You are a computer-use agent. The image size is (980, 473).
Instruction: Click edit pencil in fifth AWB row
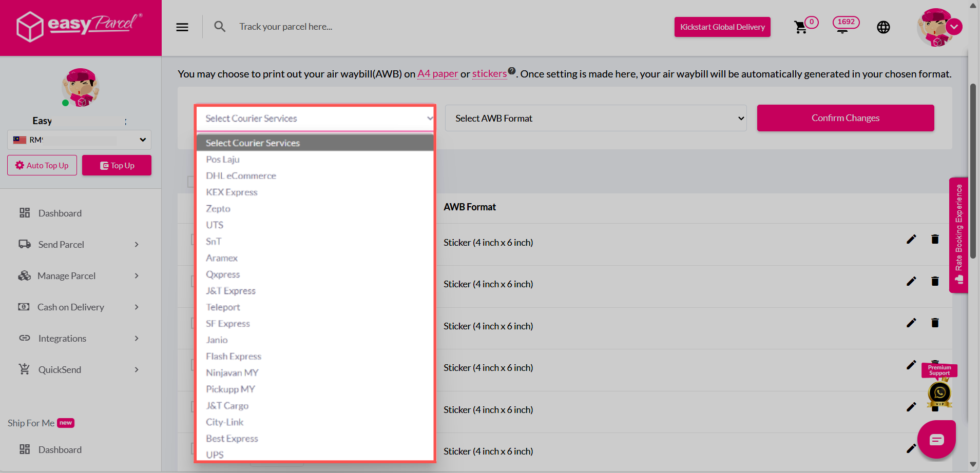tap(911, 407)
